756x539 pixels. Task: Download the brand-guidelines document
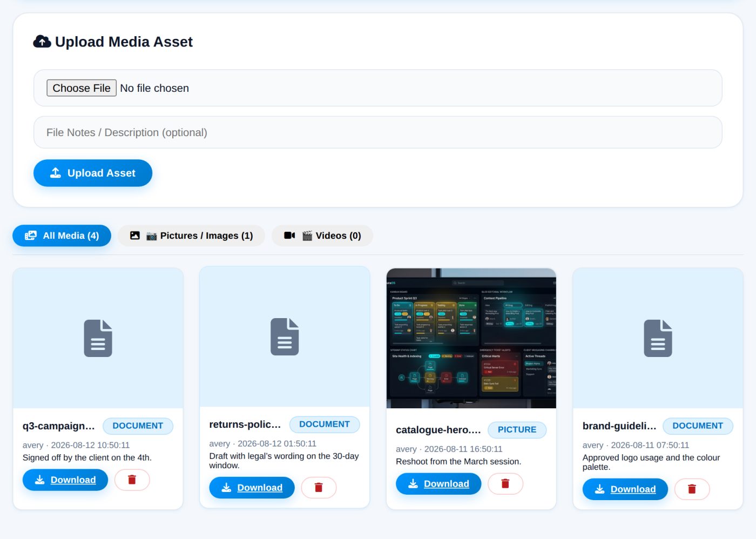point(625,489)
